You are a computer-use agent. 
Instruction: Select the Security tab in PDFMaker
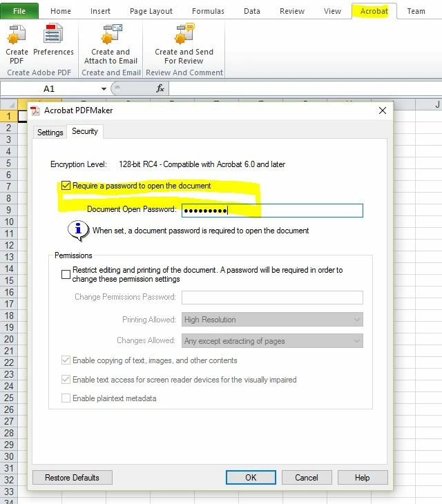[x=84, y=131]
